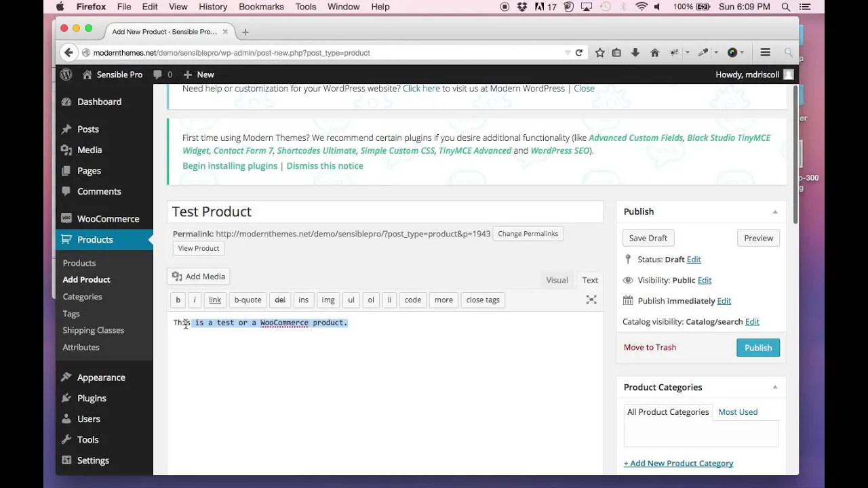Insert ordered list ol button

coord(370,300)
